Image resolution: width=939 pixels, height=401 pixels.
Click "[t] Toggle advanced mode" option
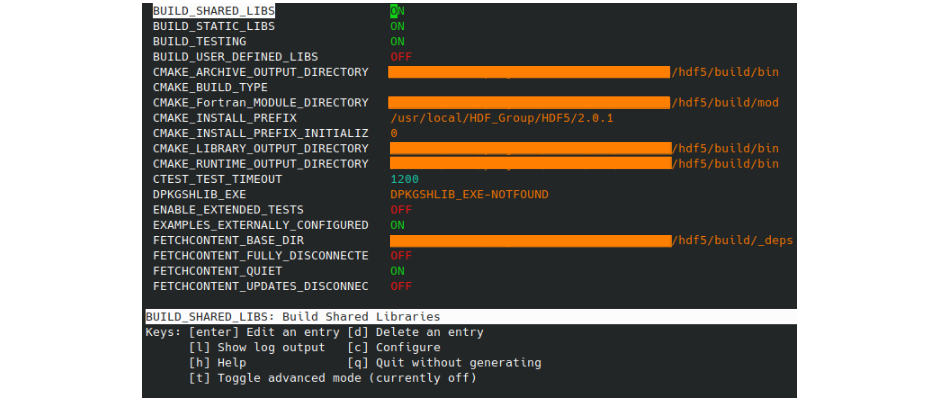[x=332, y=378]
